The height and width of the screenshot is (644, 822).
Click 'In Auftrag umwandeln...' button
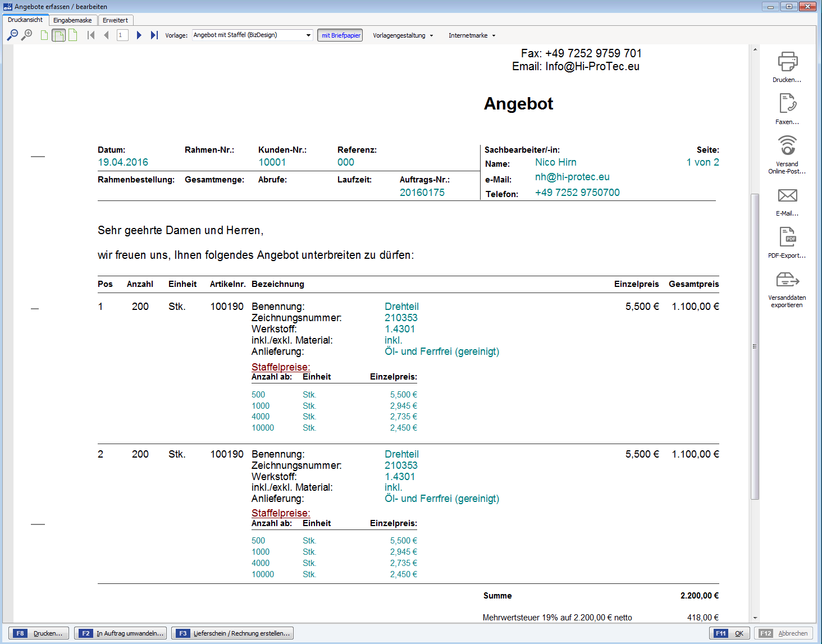[x=121, y=633]
